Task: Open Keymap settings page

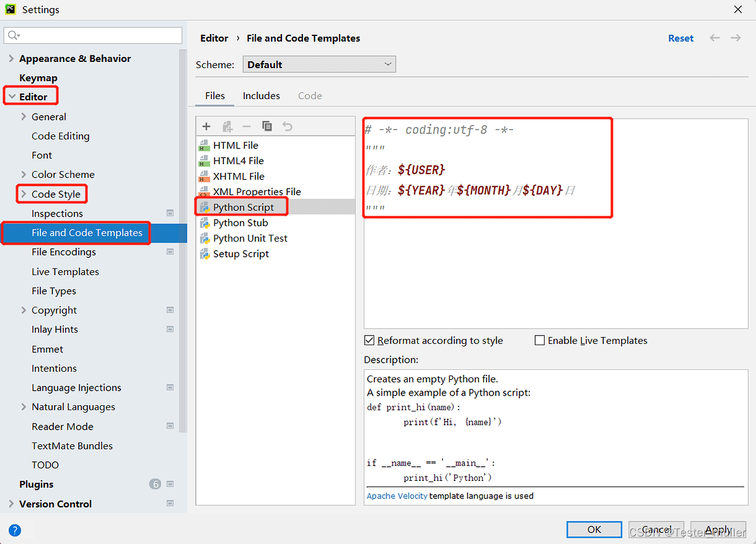Action: point(38,78)
